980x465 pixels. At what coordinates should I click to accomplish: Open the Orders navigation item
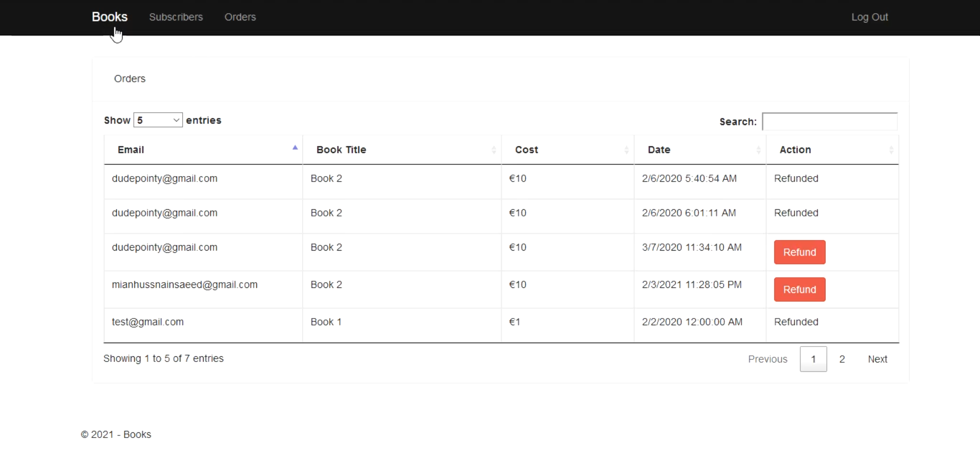click(240, 17)
